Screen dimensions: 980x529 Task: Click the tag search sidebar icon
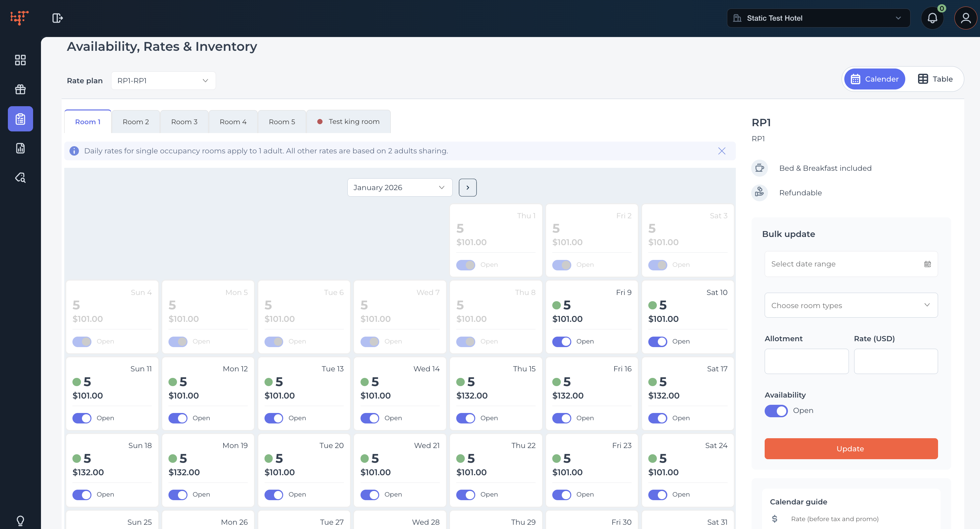20,178
